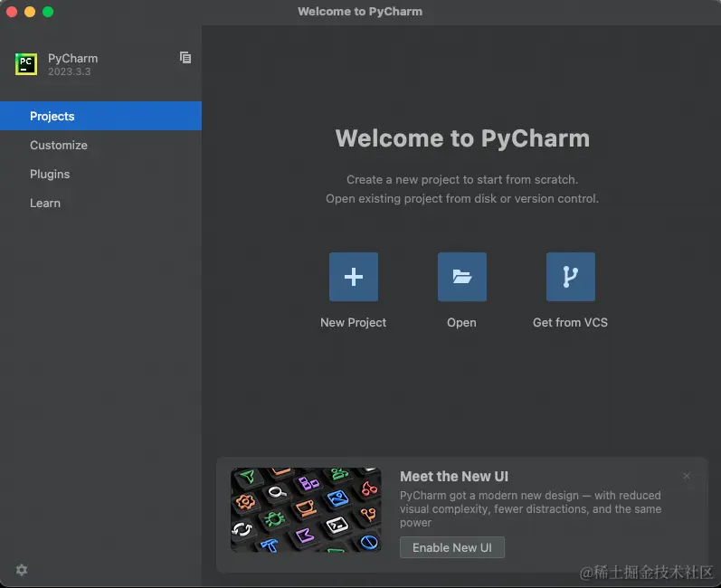Click the Meet the New UI heading

pyautogui.click(x=454, y=477)
